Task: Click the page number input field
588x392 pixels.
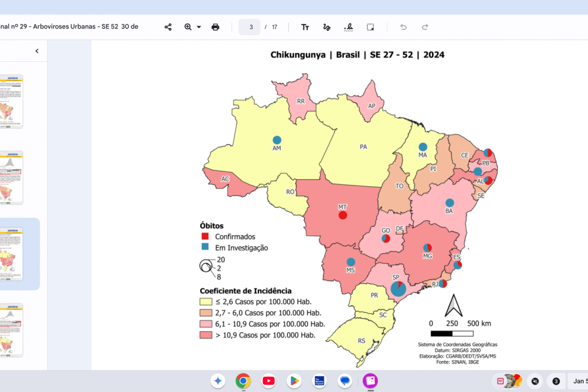Action: tap(249, 27)
